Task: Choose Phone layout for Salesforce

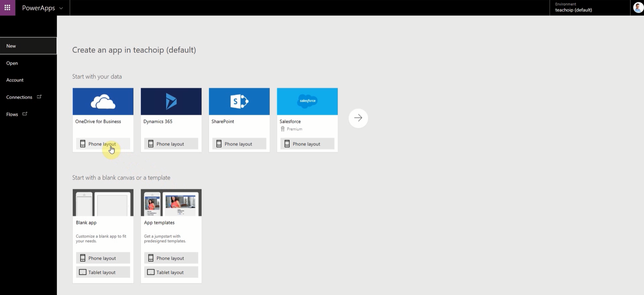Action: [308, 144]
